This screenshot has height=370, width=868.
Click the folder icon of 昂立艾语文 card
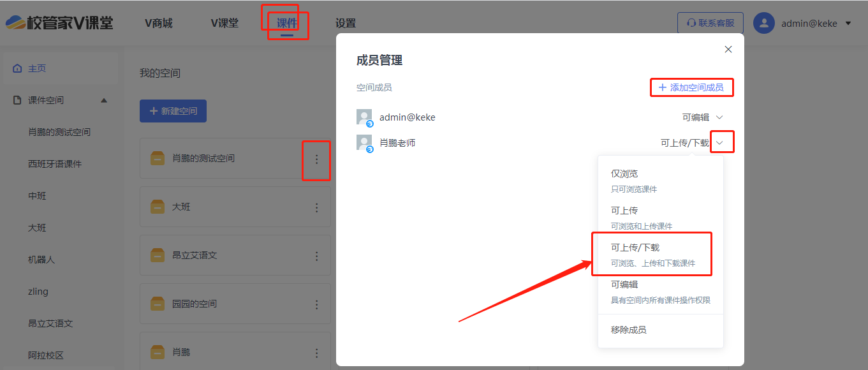coord(158,255)
